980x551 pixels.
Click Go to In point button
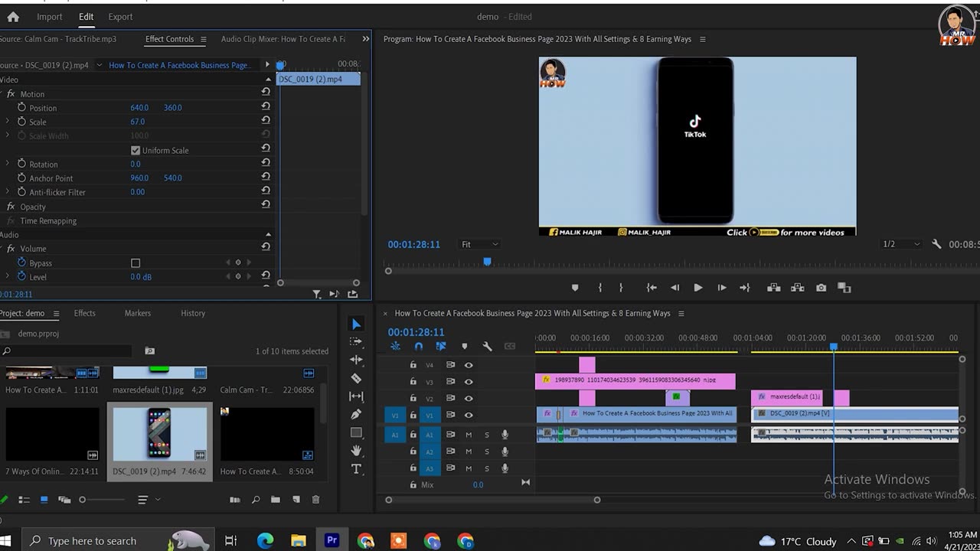[x=652, y=288]
